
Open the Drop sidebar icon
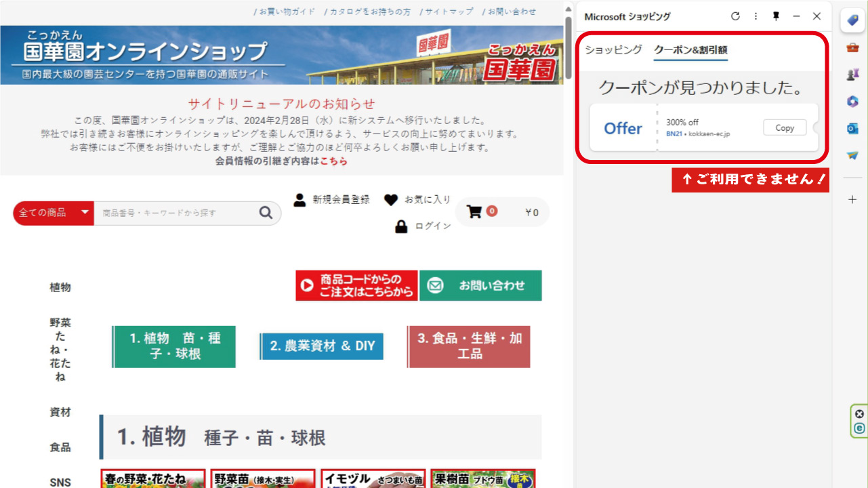tap(852, 155)
